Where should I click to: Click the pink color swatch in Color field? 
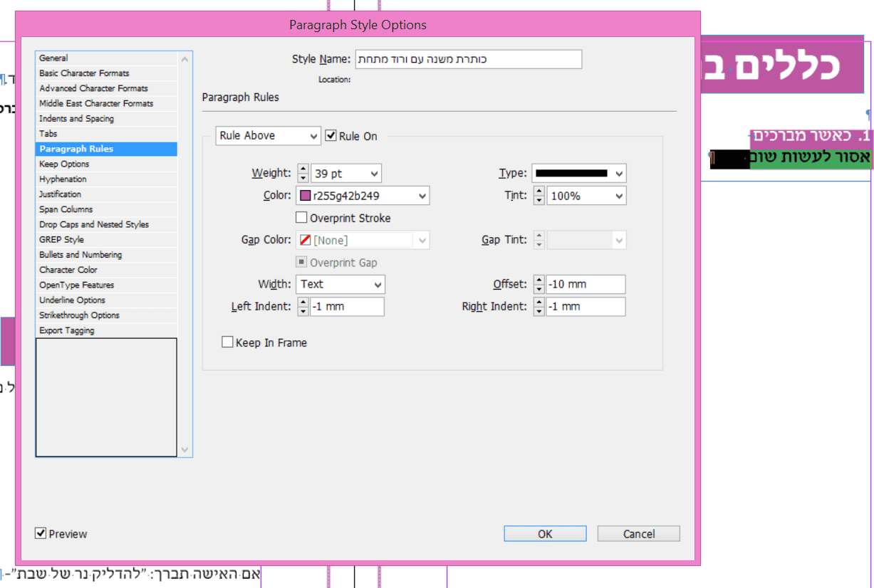(x=306, y=196)
